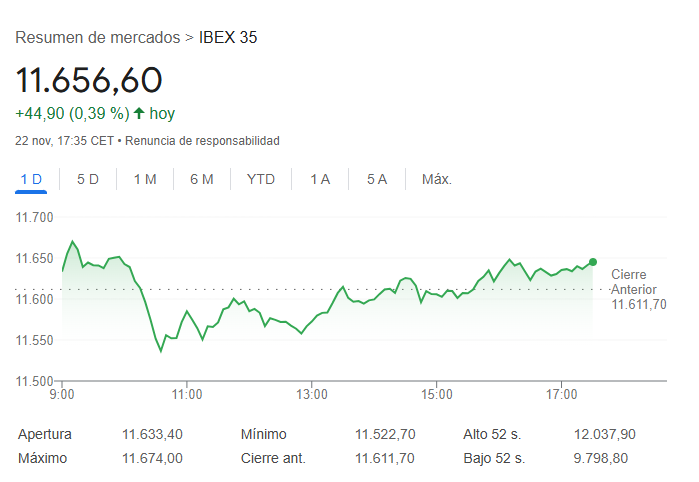Click the green up arrow next to hoy
Screen dimensions: 699x482
coord(138,114)
